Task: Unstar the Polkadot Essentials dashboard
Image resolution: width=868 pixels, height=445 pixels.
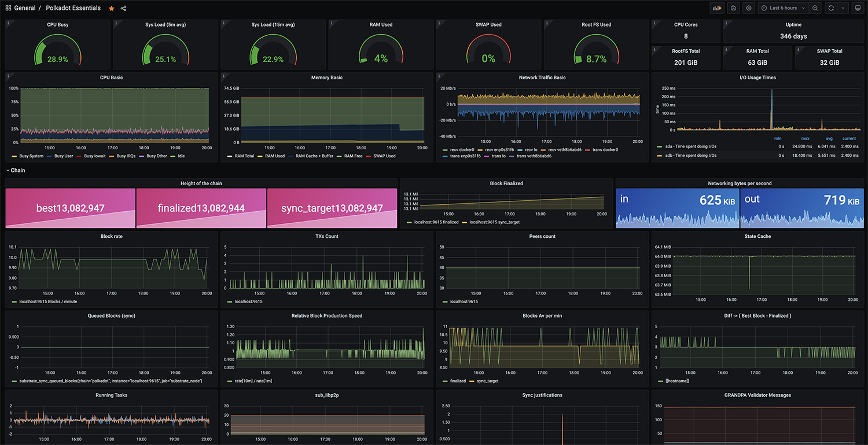Action: coord(112,8)
